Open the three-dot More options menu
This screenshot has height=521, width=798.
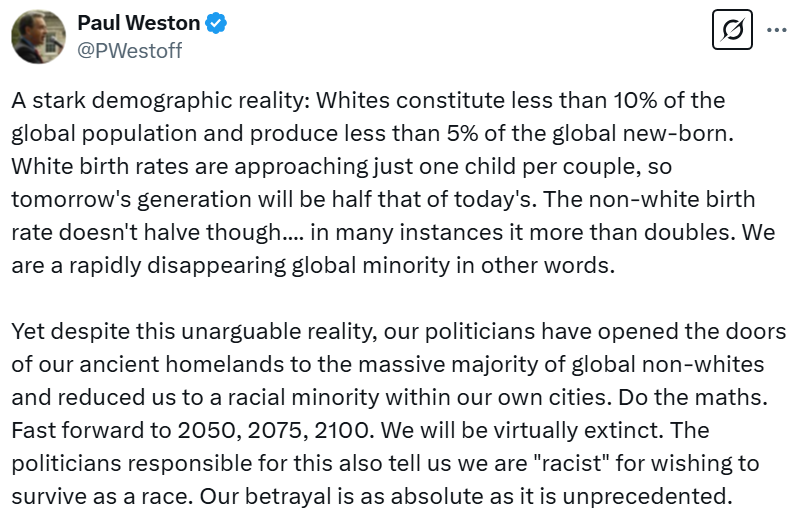click(x=776, y=30)
